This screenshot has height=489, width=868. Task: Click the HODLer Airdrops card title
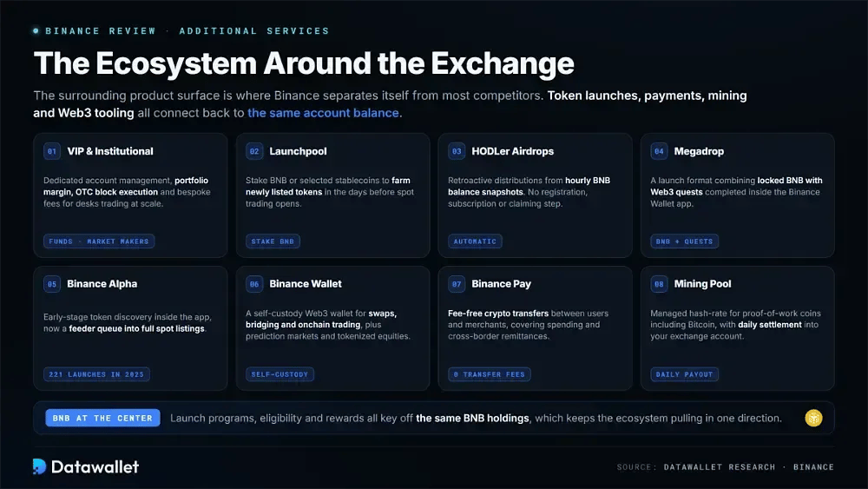coord(513,151)
